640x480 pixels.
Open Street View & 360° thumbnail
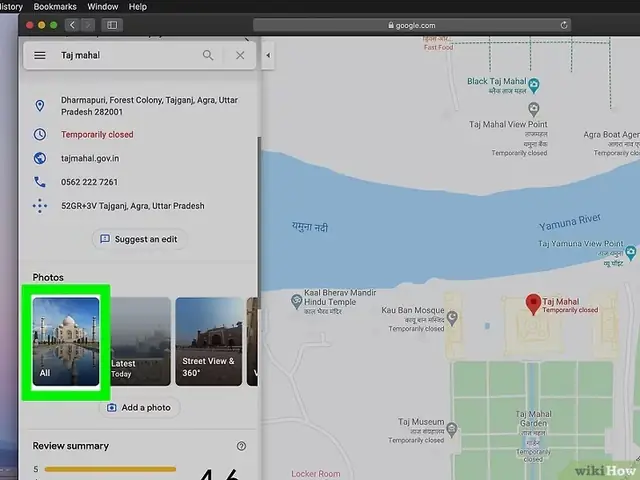click(209, 341)
